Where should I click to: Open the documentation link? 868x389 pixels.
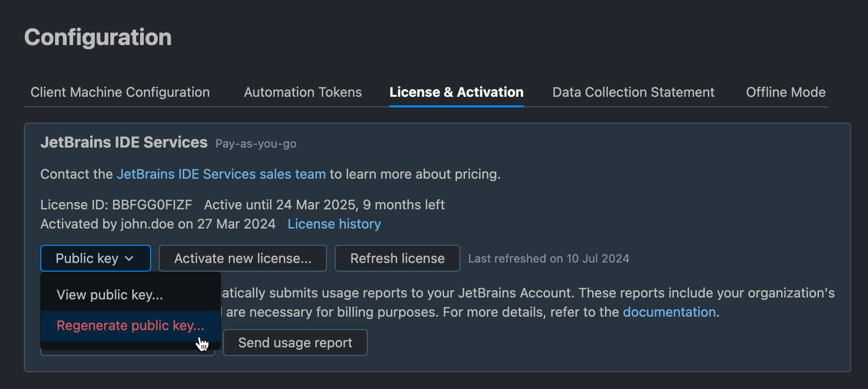click(669, 312)
